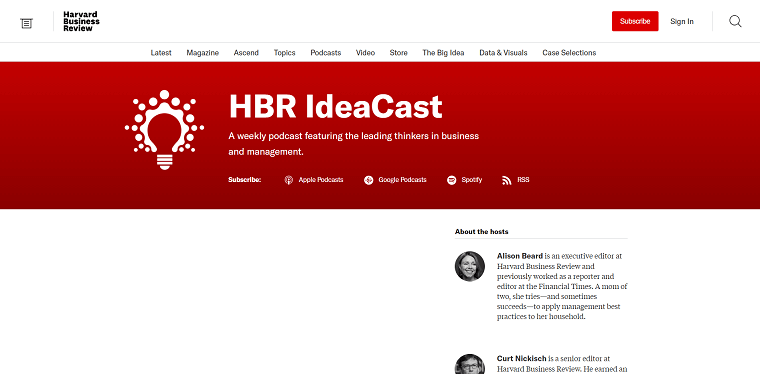This screenshot has height=374, width=760.
Task: Click the Harvard Business Review logo
Action: click(x=81, y=21)
